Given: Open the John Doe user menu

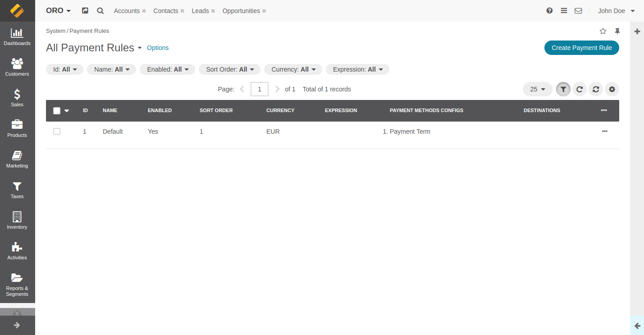Looking at the screenshot, I should tap(616, 11).
